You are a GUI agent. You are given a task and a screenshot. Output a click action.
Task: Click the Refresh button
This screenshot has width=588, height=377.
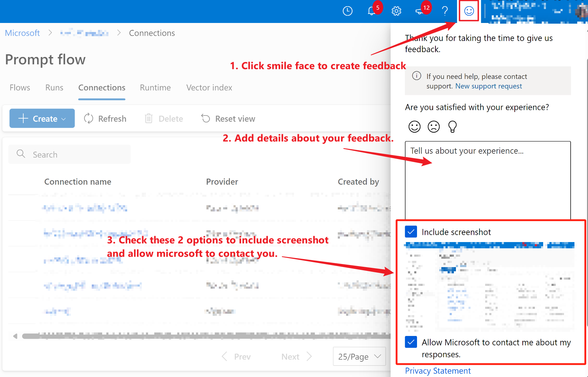(x=105, y=119)
